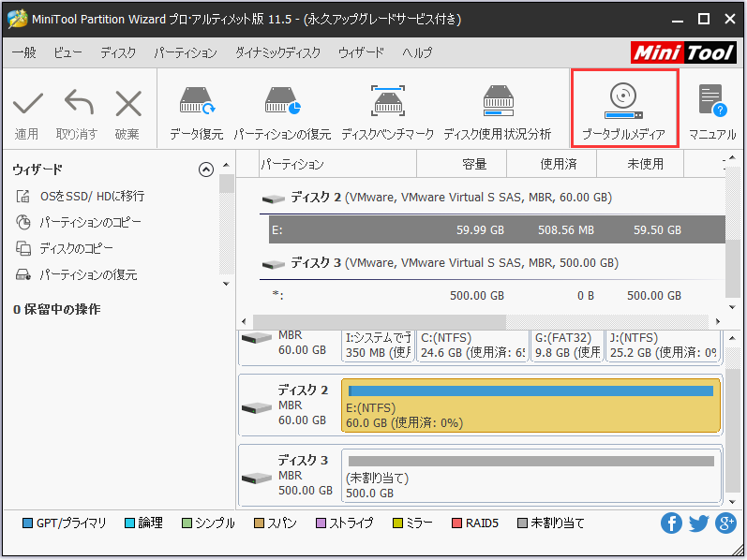The width and height of the screenshot is (747, 560).
Task: Click partition list horizontal scrollbar right arrow
Action: pyautogui.click(x=718, y=322)
